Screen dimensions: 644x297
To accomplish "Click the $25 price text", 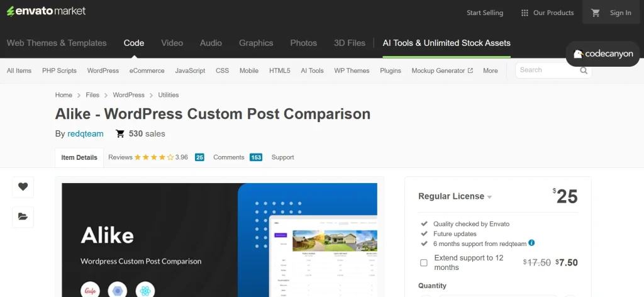I will pos(565,196).
